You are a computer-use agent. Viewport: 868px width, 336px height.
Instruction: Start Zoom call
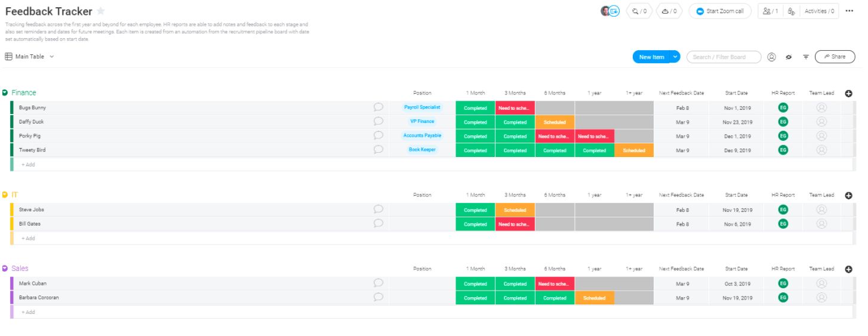[x=720, y=11]
